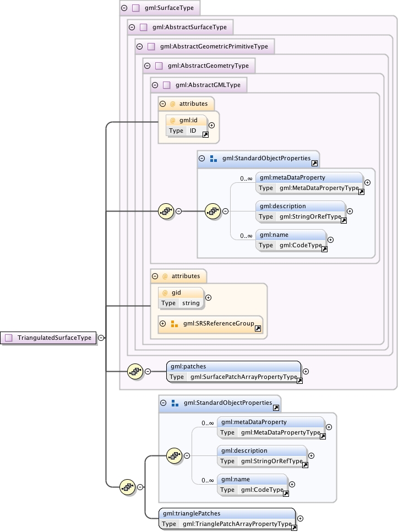Open upper gml:MetaDataPropertyType link arrow
398x532 pixels.
[x=361, y=192]
